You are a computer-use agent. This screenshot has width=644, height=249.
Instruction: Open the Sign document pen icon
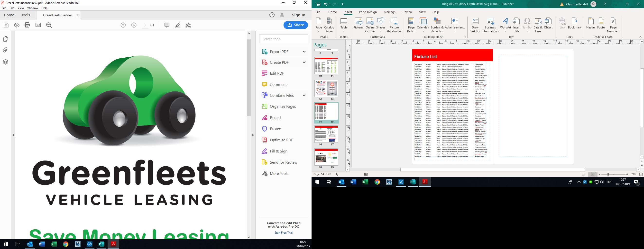coord(188,25)
